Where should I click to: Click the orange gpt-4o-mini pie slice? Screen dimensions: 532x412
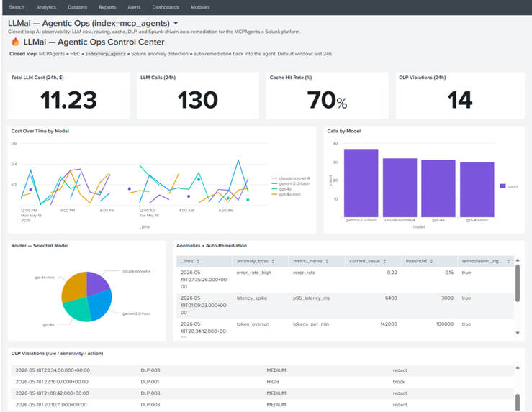click(x=75, y=286)
